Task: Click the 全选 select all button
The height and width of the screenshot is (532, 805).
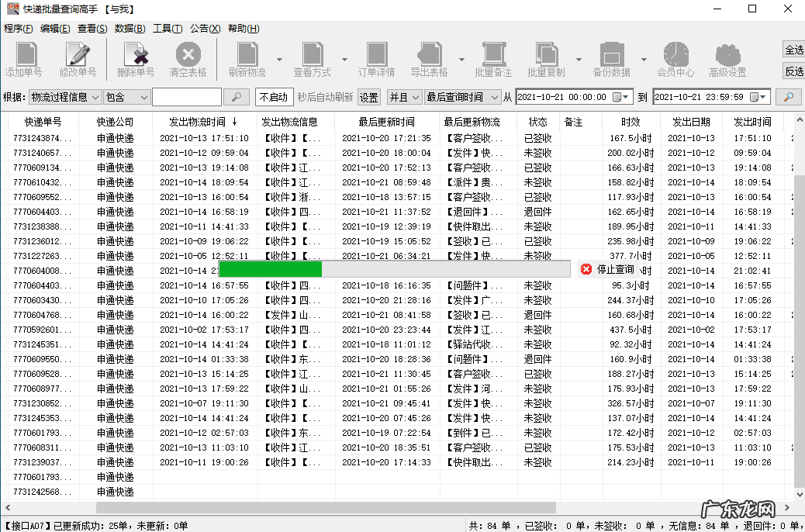Action: [794, 50]
